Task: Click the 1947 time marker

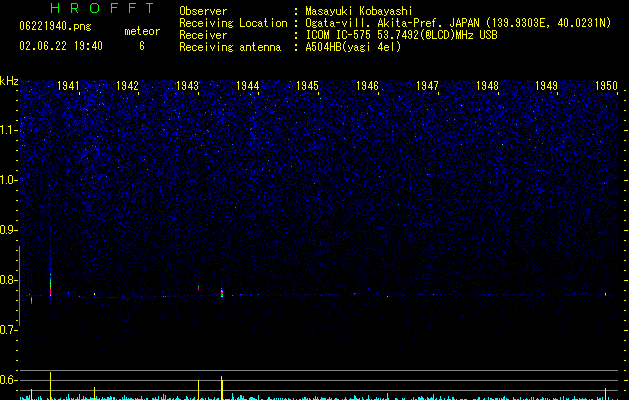Action: click(427, 85)
